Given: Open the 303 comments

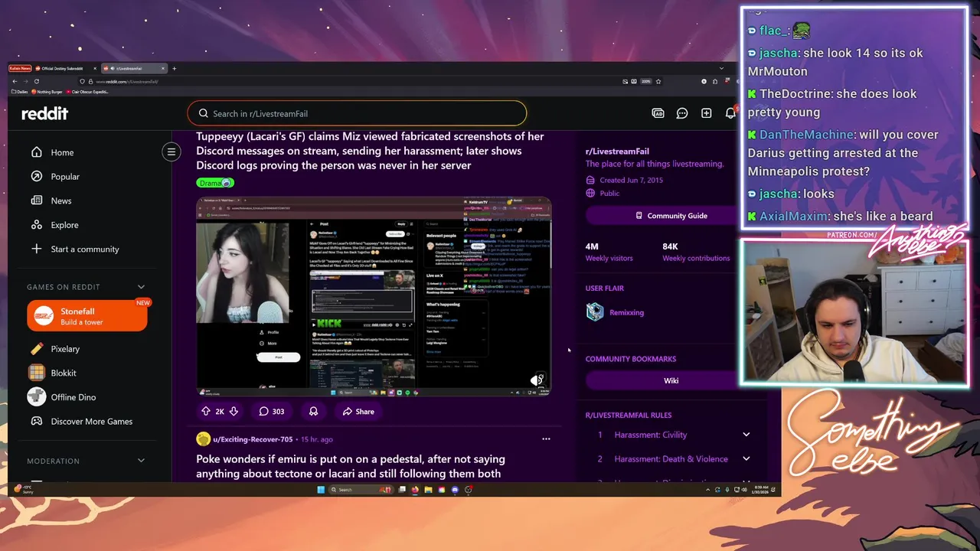Looking at the screenshot, I should (x=271, y=411).
